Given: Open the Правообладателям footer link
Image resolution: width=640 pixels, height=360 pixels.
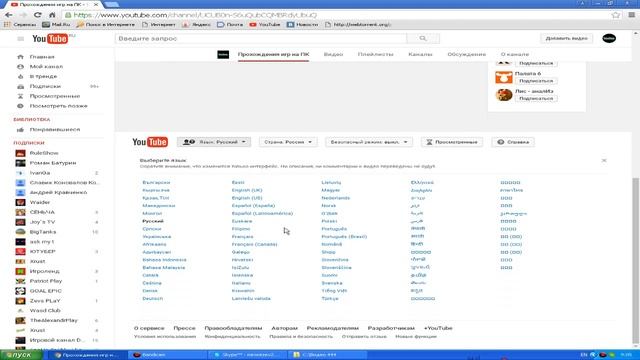Looking at the screenshot, I should pyautogui.click(x=233, y=328).
